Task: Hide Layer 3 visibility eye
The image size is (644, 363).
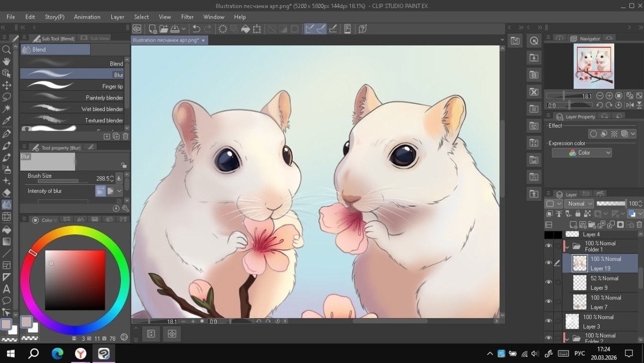Action: (548, 321)
